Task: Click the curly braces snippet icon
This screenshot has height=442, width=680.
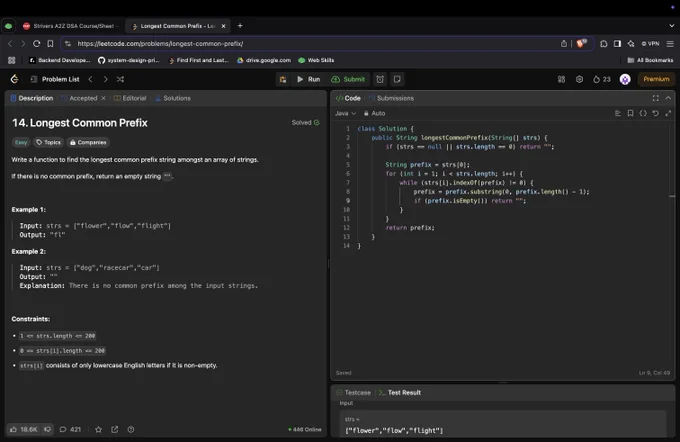Action: coord(643,113)
